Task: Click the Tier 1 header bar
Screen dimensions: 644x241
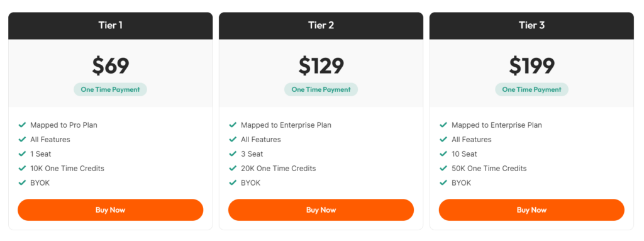Action: coord(111,26)
